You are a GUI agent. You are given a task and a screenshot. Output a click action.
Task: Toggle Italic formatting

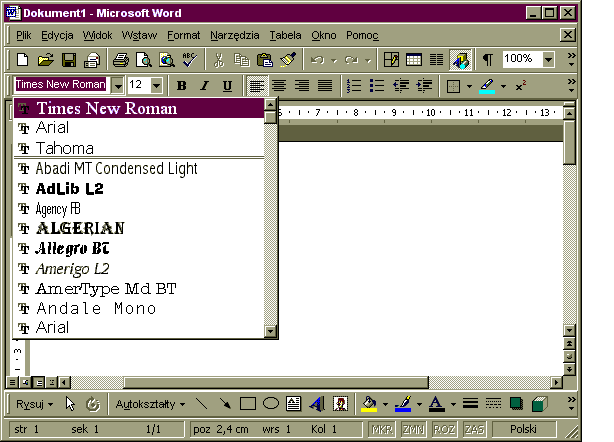[205, 86]
